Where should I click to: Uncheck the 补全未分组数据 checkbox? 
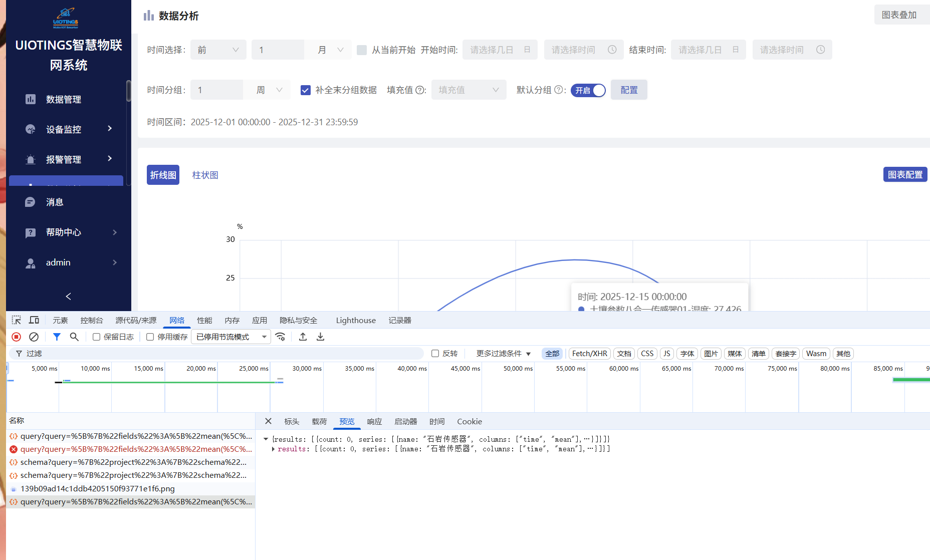tap(305, 90)
